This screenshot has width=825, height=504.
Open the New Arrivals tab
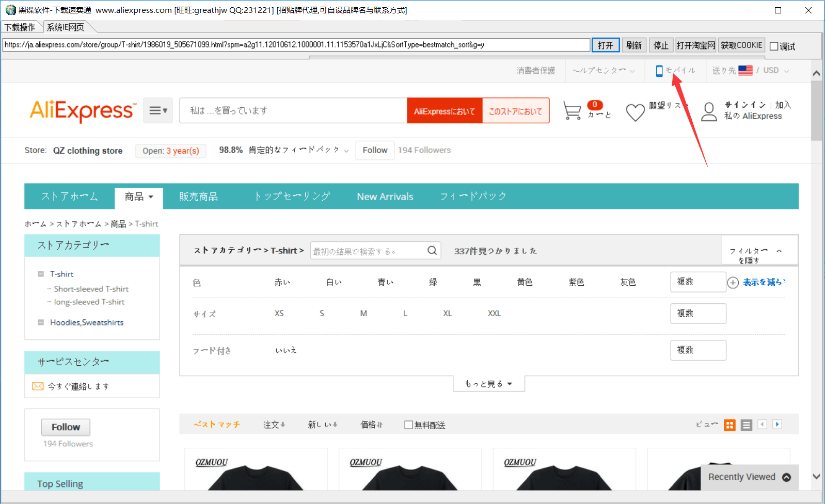coord(385,197)
